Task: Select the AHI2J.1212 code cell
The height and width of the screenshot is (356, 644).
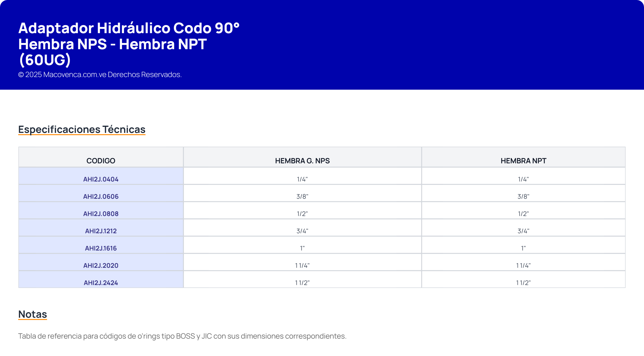Action: 101,228
